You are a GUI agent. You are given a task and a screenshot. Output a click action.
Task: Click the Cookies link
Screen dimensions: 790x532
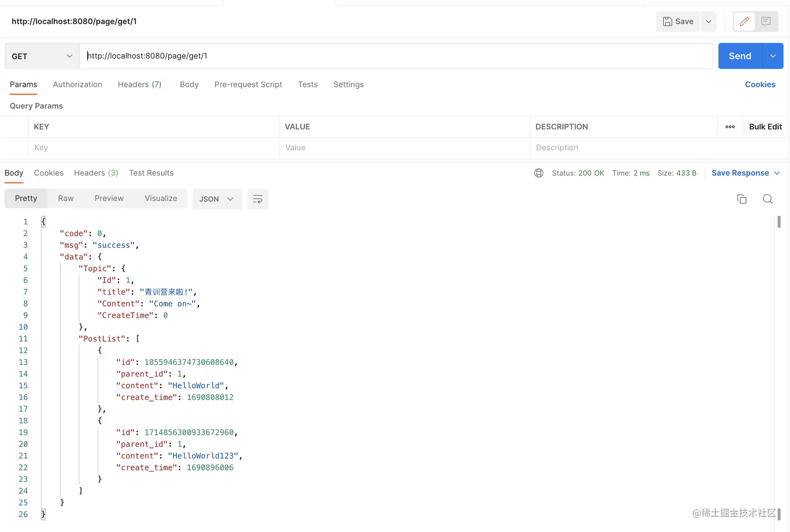point(760,85)
